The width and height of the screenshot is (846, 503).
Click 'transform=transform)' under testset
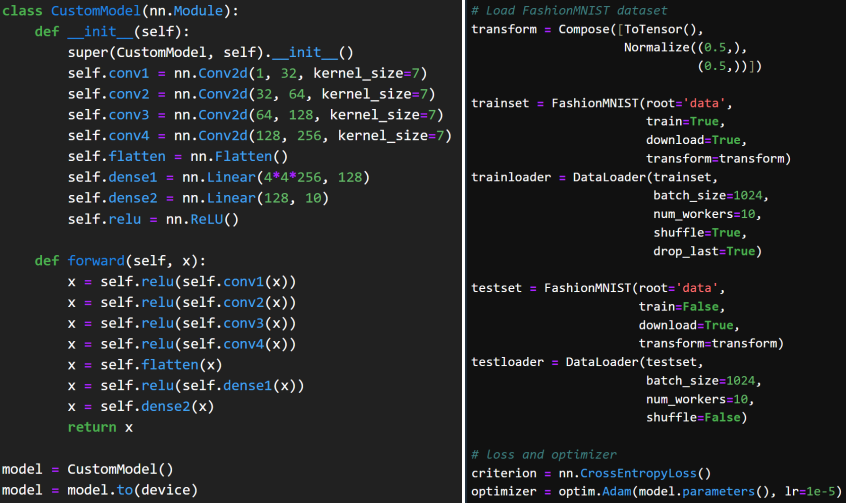pos(711,344)
